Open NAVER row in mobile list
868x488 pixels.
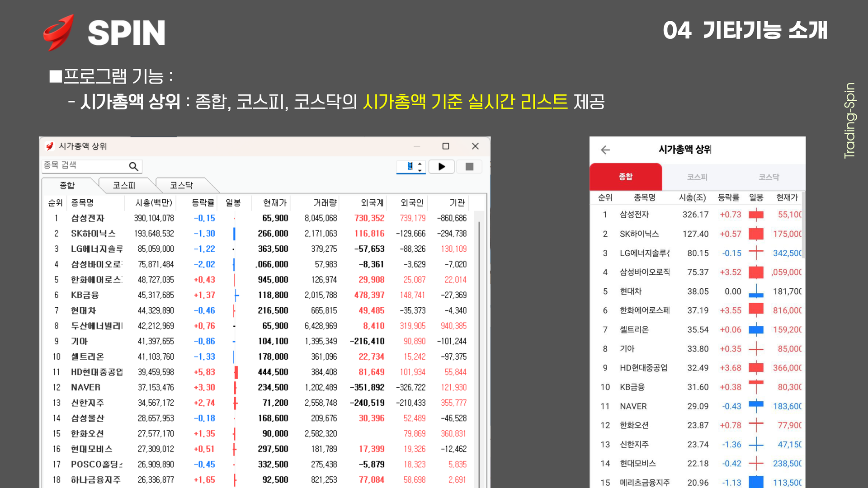point(633,406)
